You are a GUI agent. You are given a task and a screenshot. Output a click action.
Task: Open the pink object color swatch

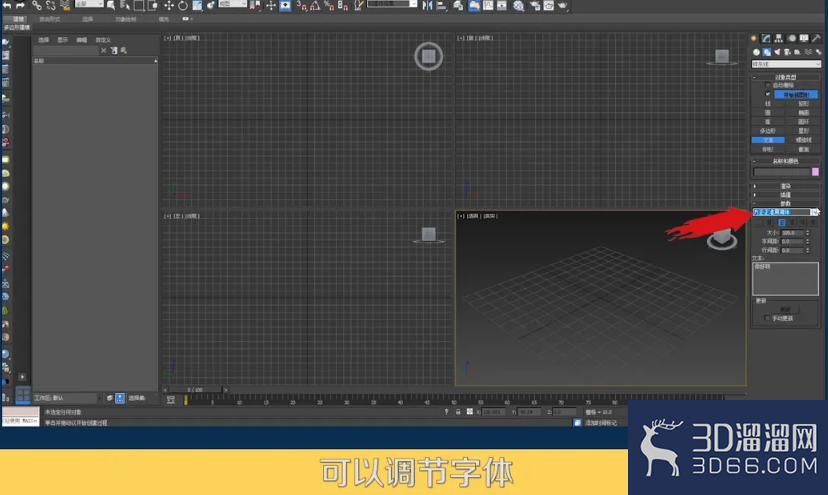[815, 172]
